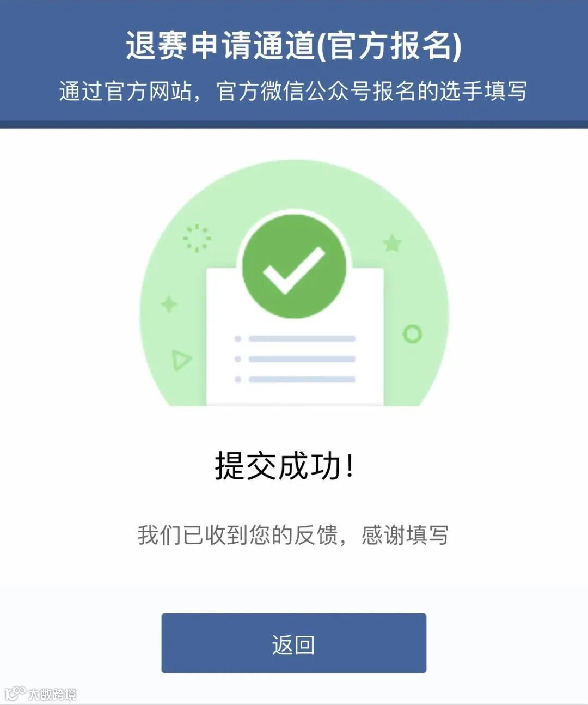Click the green triangle play-shaped icon

(x=181, y=360)
